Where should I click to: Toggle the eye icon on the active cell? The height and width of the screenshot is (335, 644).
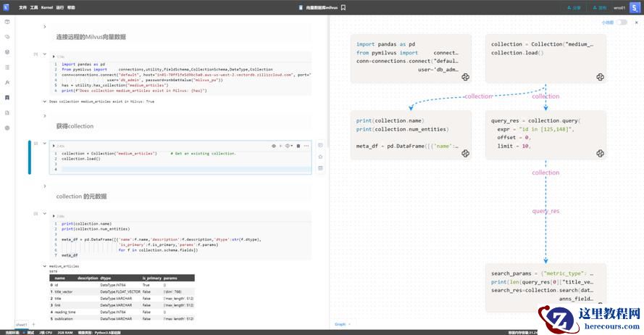click(x=273, y=146)
